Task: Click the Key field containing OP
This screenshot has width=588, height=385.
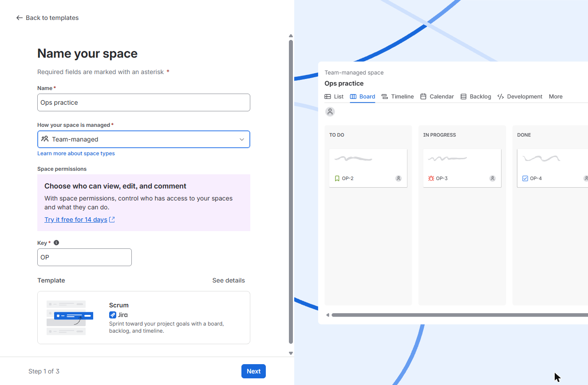Action: [84, 257]
